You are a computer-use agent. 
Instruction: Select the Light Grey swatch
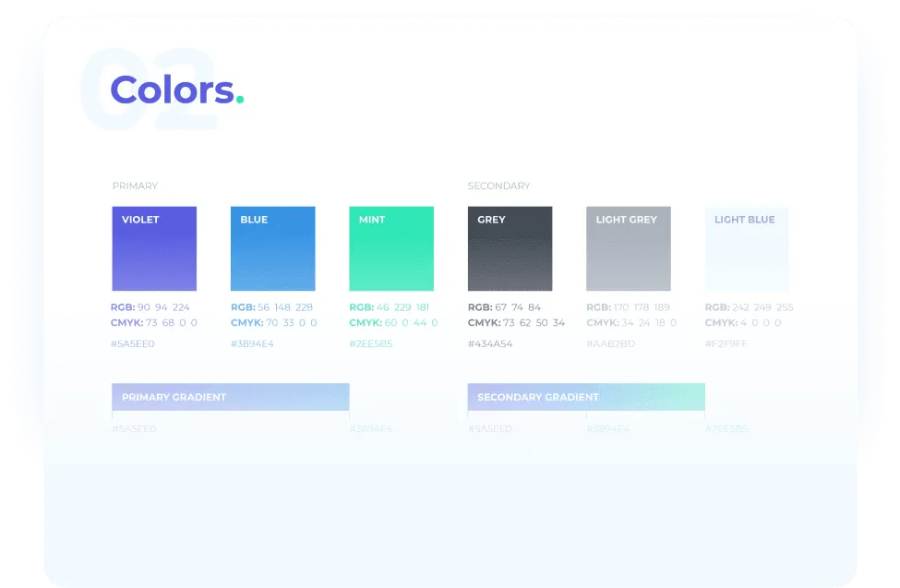tap(628, 249)
